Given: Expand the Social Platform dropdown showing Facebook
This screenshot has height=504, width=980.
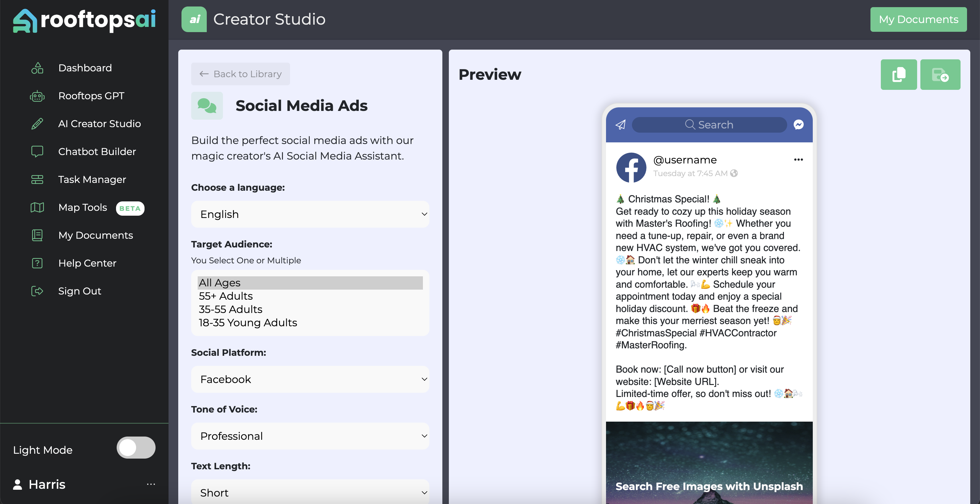Looking at the screenshot, I should (x=310, y=379).
